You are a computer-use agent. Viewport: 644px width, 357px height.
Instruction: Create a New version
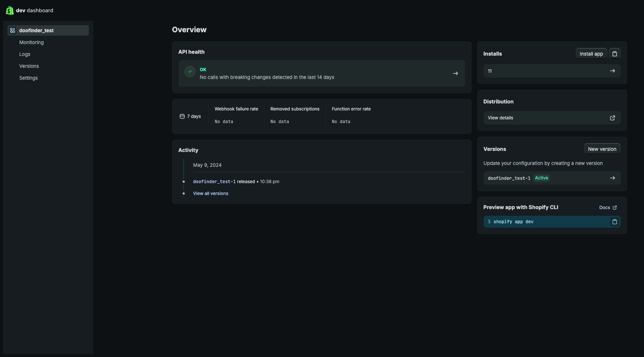click(x=602, y=149)
